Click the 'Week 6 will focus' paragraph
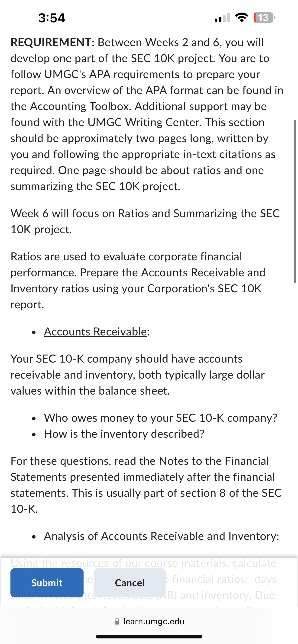Screen dimensions: 298x644 tap(145, 221)
